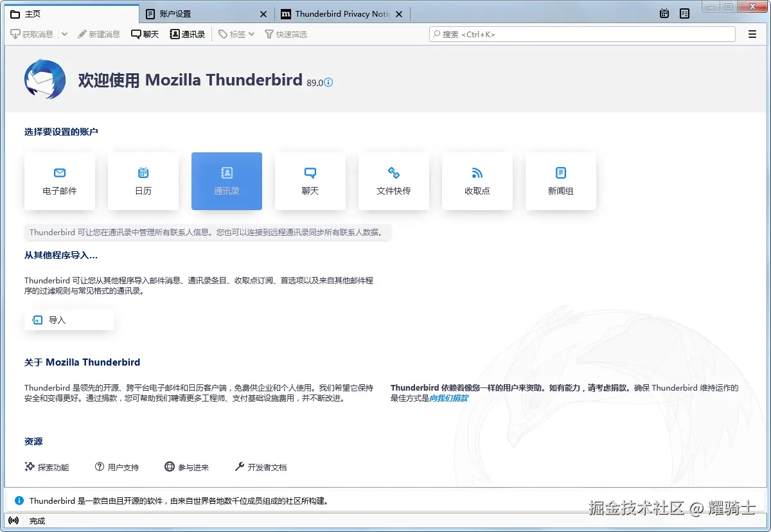Close the Thunderbird Privacy Notice tab
771x532 pixels.
point(399,13)
